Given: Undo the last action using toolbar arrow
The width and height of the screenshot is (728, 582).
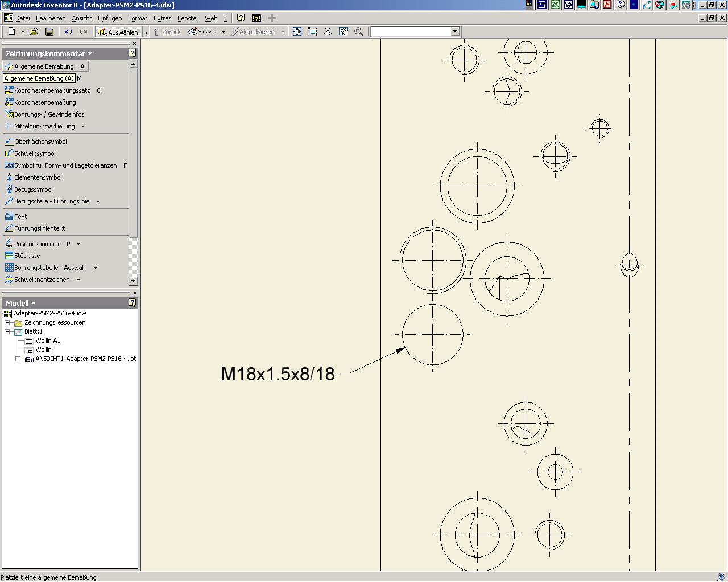Looking at the screenshot, I should (68, 32).
